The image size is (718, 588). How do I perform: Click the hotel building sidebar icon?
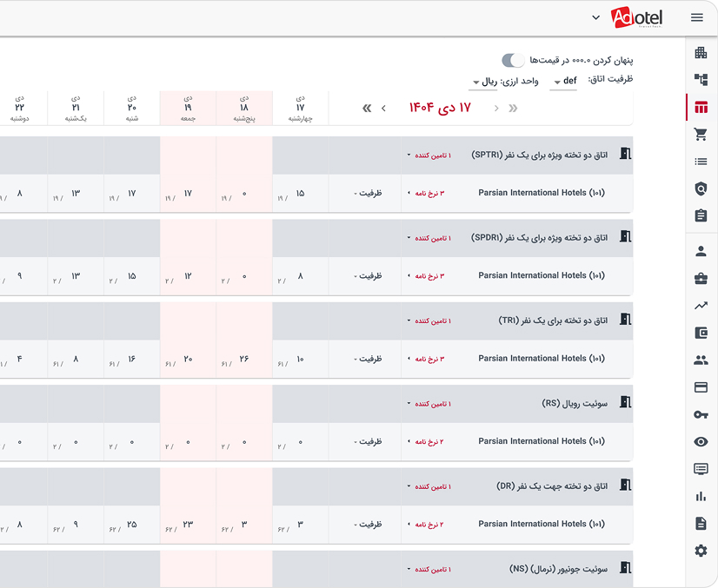pos(701,53)
